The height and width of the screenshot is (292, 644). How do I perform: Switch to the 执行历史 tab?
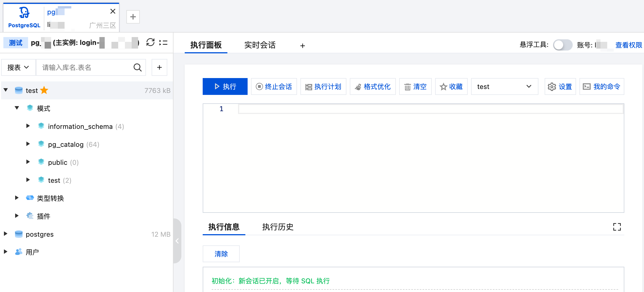[x=278, y=227]
